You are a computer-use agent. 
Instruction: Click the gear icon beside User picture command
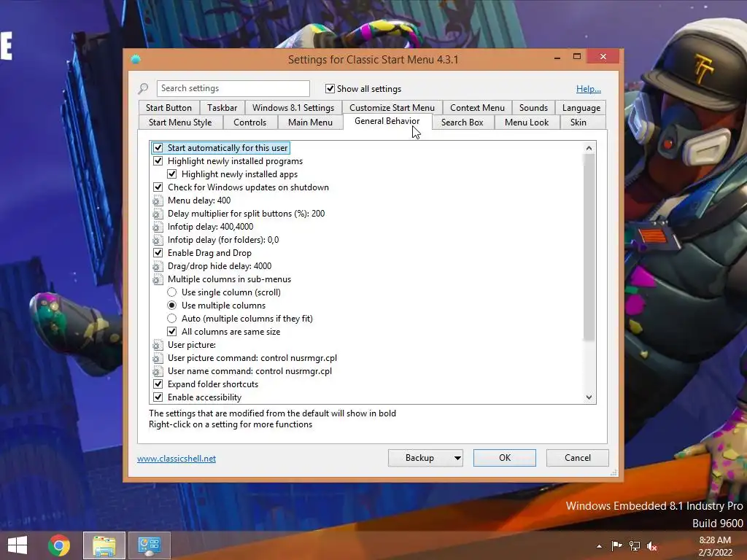point(158,358)
